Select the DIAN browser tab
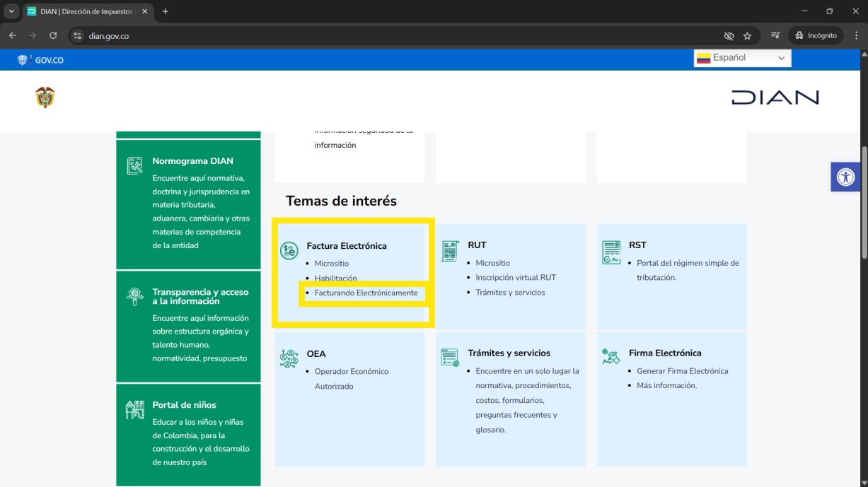 (88, 11)
